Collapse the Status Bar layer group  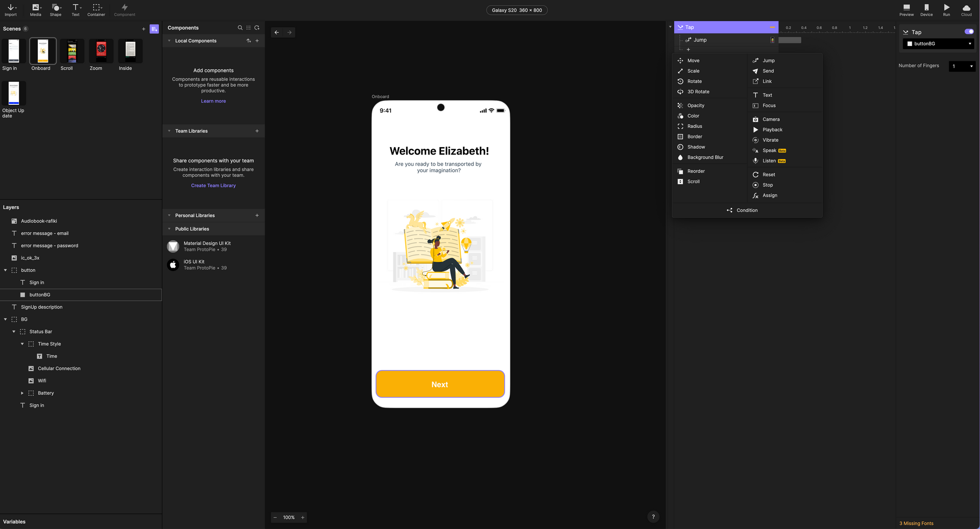[x=14, y=332]
